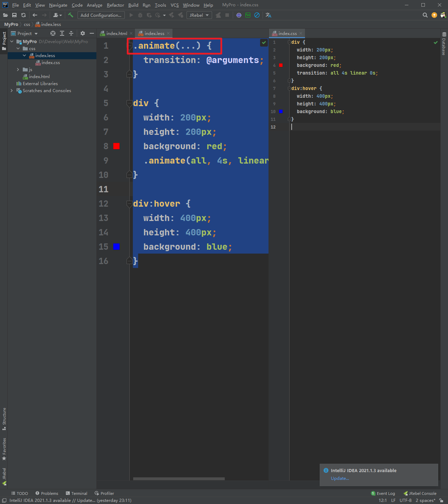
Task: Click the Debug bug icon
Action: point(140,15)
